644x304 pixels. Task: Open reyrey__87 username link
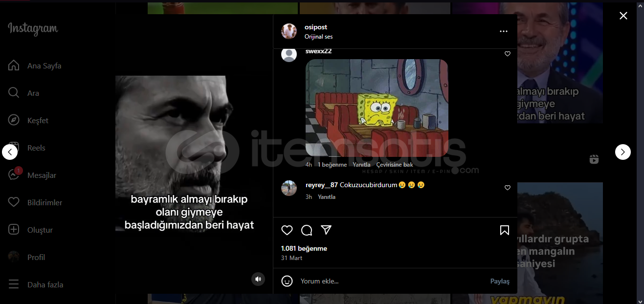322,185
